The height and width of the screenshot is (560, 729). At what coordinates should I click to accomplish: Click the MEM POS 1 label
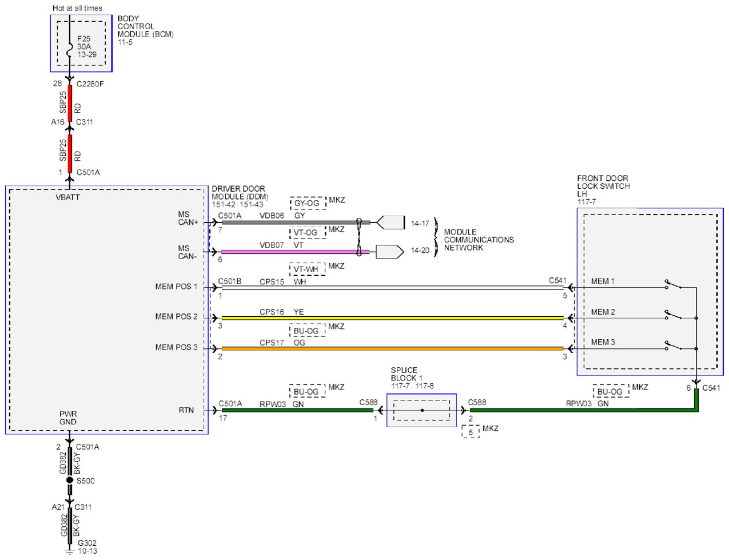176,287
